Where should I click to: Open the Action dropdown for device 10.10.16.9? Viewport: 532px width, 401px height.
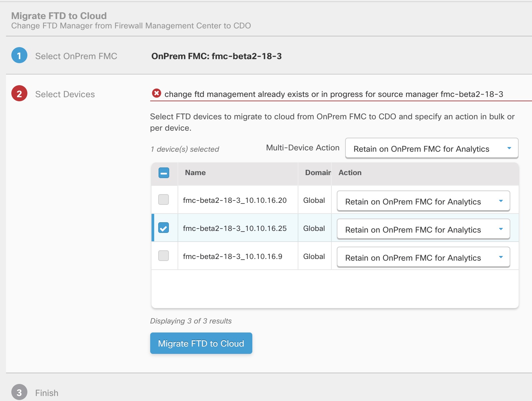click(x=424, y=257)
